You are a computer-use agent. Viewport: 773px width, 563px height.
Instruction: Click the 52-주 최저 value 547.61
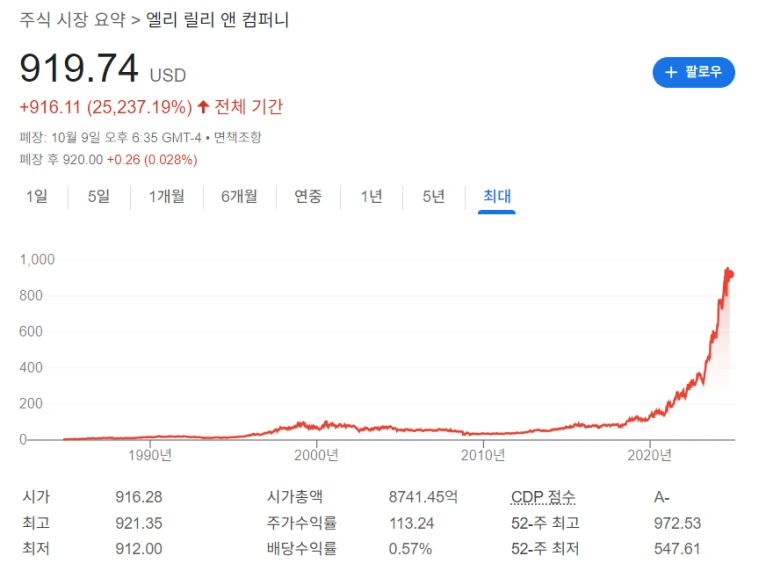(677, 549)
